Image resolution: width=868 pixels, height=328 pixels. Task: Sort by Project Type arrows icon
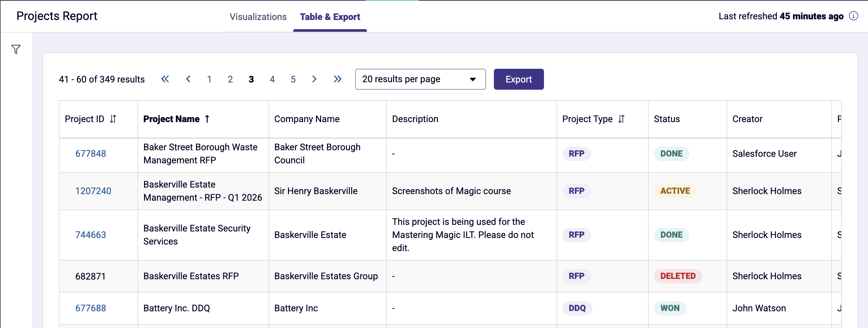pos(621,118)
